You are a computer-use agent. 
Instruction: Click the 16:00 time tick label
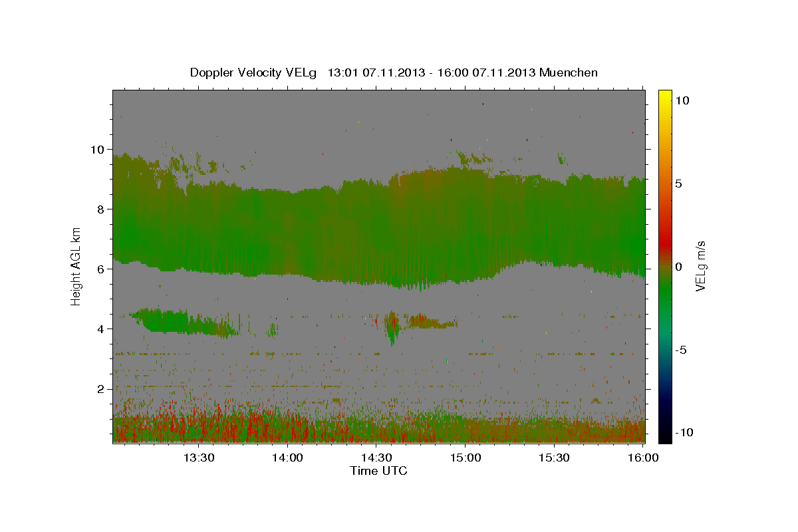[x=642, y=458]
